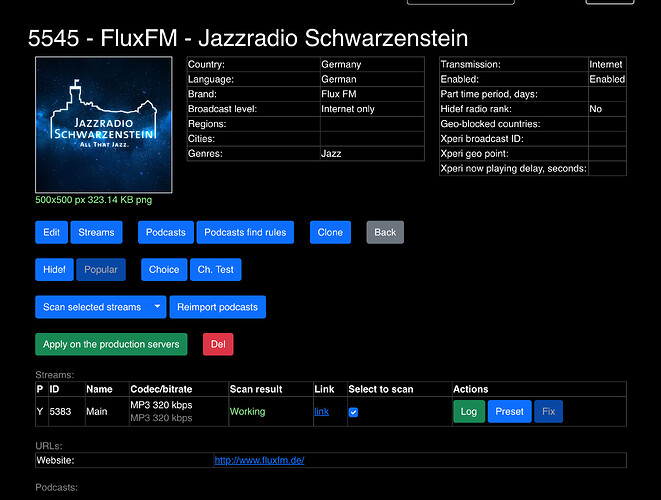
Task: Click the 'Enabled' status value
Action: tap(607, 79)
